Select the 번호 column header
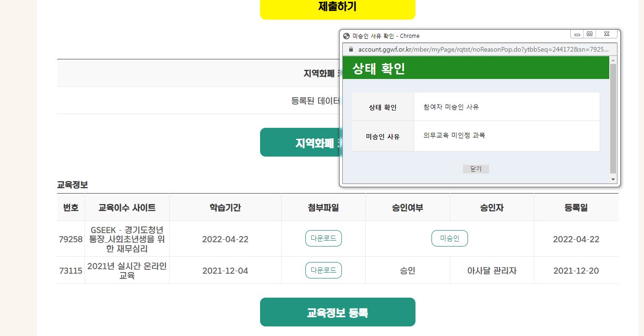This screenshot has height=336, width=644. [71, 208]
